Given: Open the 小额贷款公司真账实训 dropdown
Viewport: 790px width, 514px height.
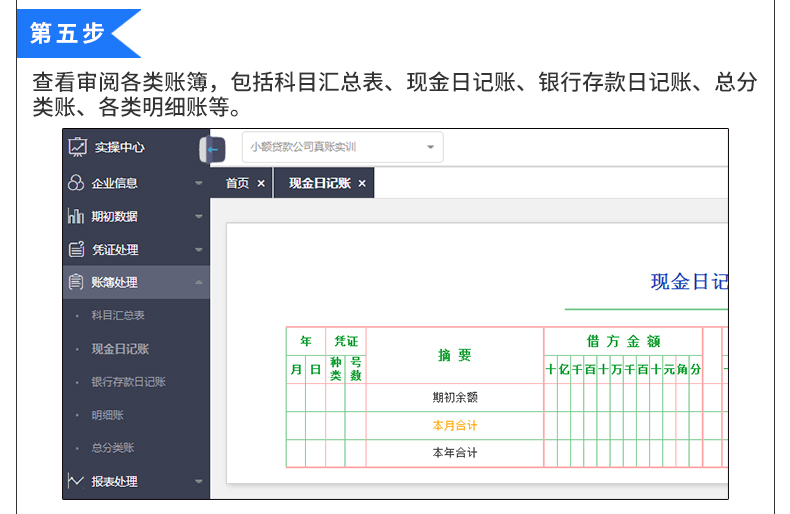Looking at the screenshot, I should (343, 147).
